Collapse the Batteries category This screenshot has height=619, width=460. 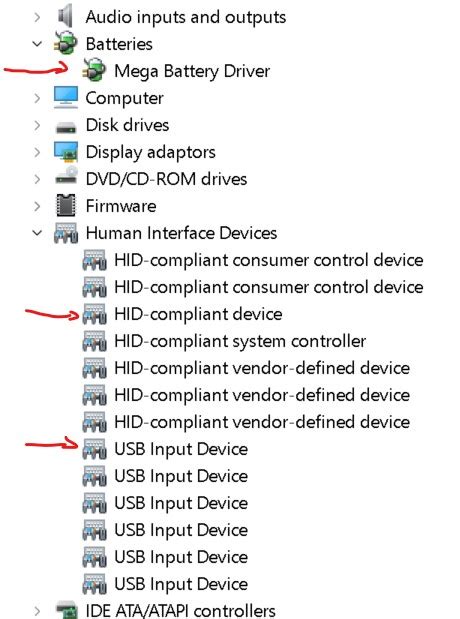click(x=37, y=43)
